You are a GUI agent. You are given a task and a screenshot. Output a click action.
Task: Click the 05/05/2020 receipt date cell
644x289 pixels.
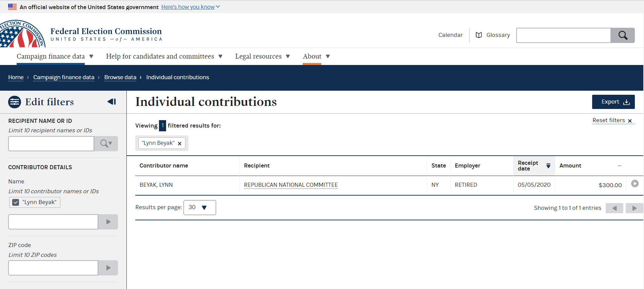coord(534,185)
